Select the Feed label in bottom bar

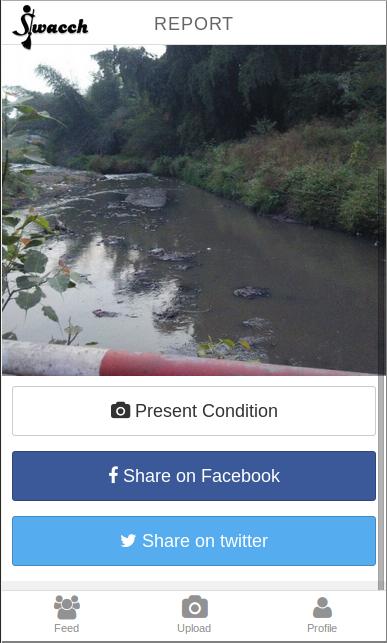67,628
